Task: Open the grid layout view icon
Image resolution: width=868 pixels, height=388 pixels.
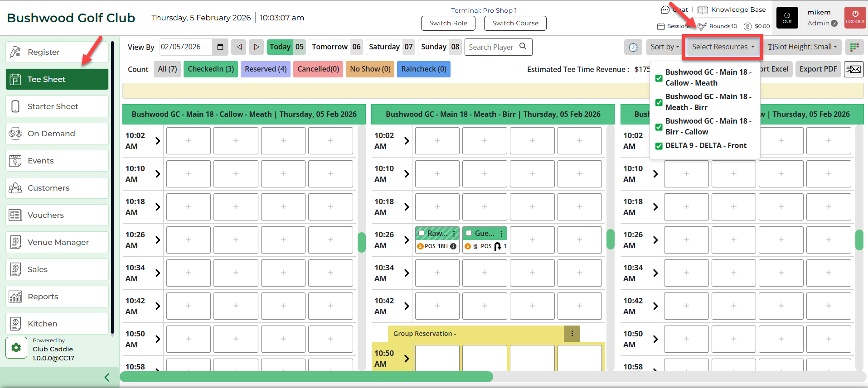Action: point(854,47)
